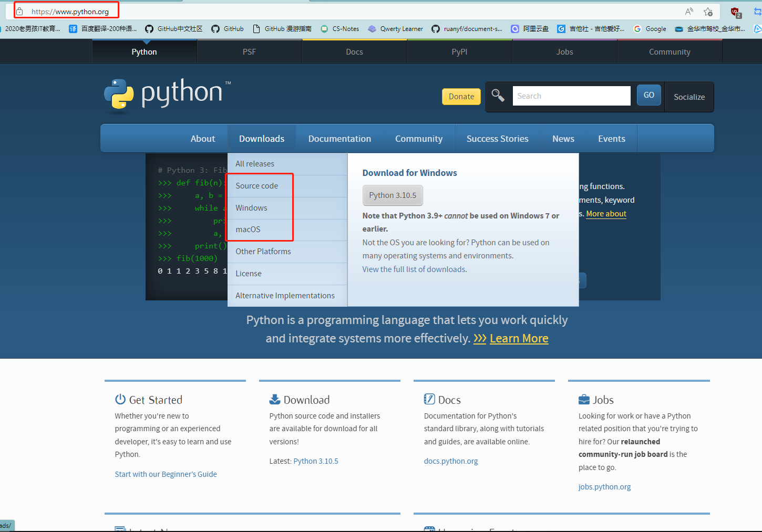Click the Docs section notepad icon
This screenshot has height=532, width=762.
429,399
